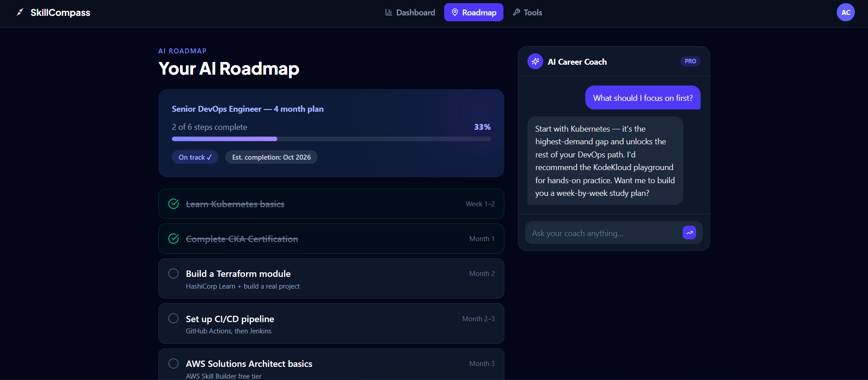Click the Set up CI/CD pipeline title
The image size is (868, 380).
230,319
